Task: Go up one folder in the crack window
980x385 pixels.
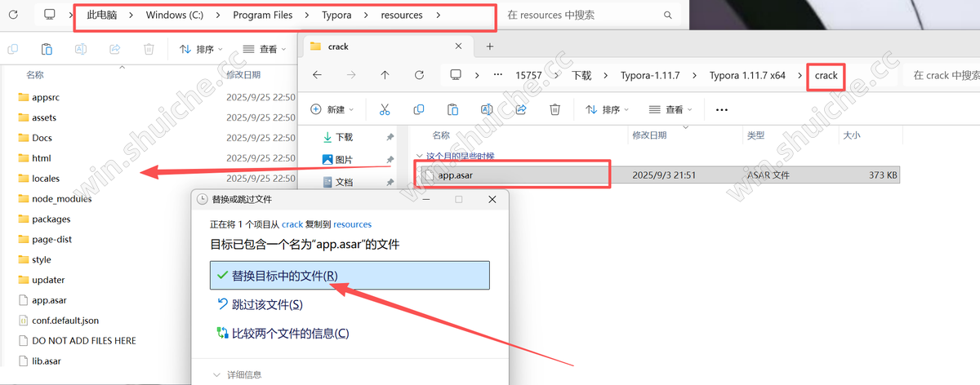Action: 385,75
